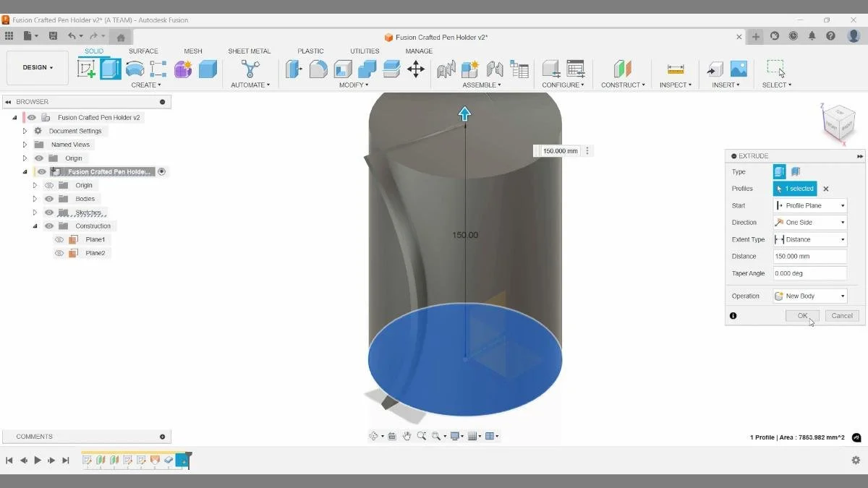Click the Distance input showing 150.000 mm
The width and height of the screenshot is (868, 488).
pos(809,256)
